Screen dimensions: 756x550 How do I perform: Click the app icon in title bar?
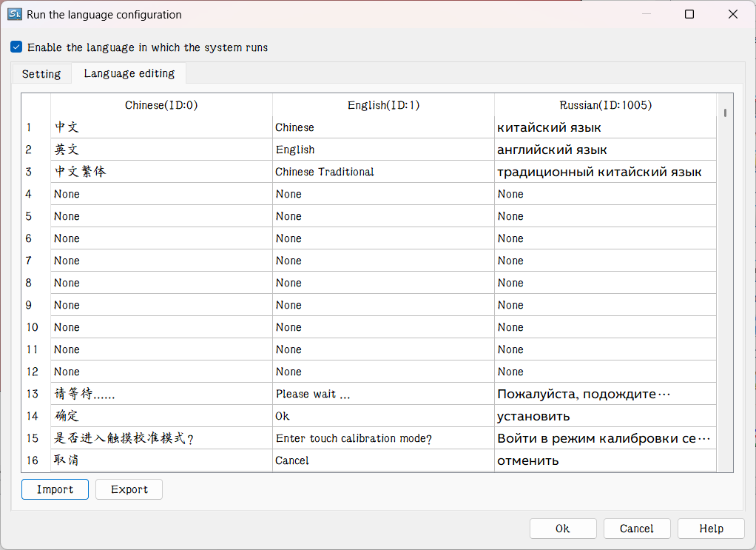[14, 14]
